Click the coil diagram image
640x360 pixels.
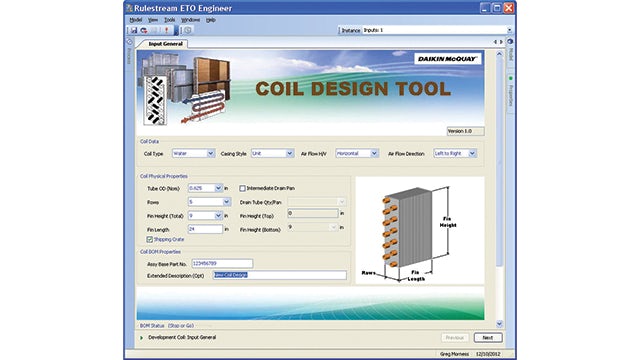click(x=420, y=231)
